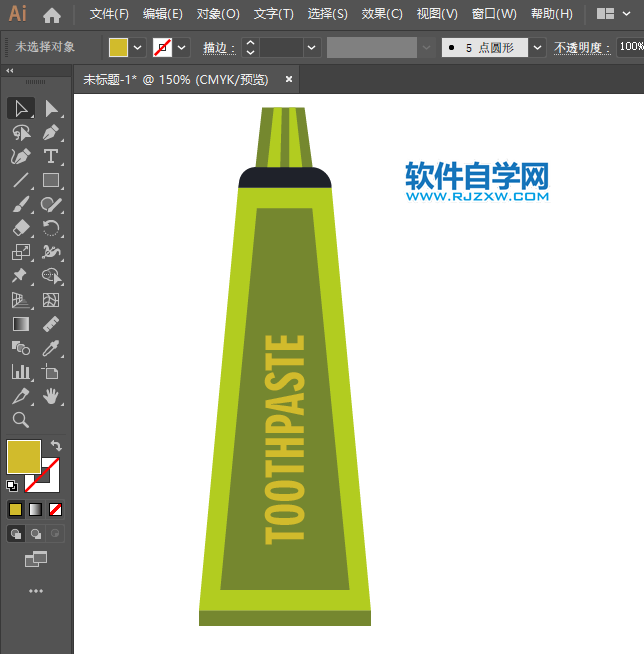Reset to default fill and stroke

12,486
